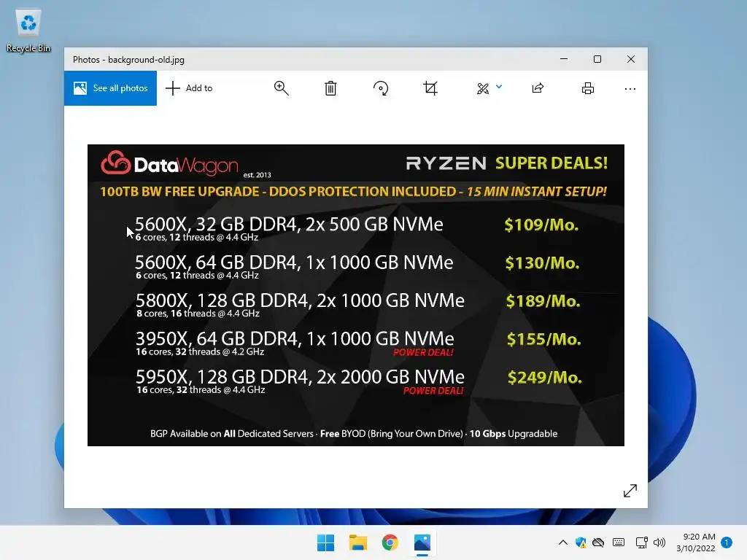
Task: Zoom in with the magnifier icon
Action: click(281, 88)
